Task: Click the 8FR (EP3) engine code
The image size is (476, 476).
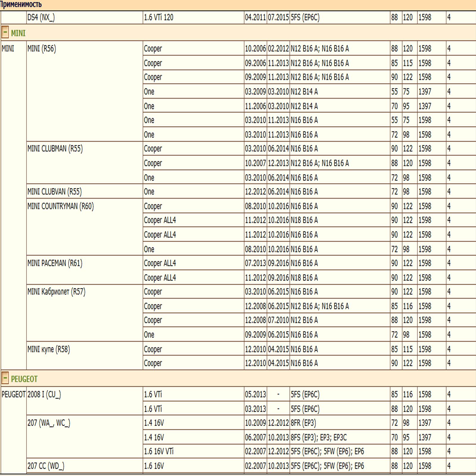Action: click(x=303, y=423)
